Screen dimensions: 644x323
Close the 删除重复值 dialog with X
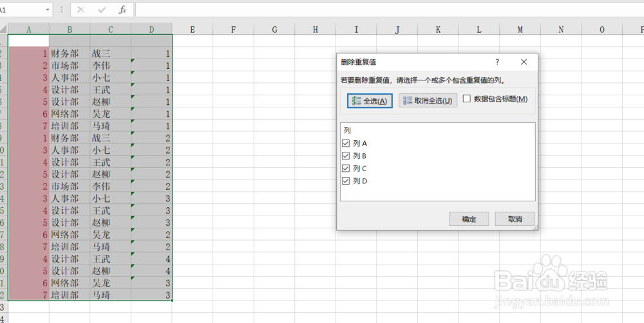point(524,62)
